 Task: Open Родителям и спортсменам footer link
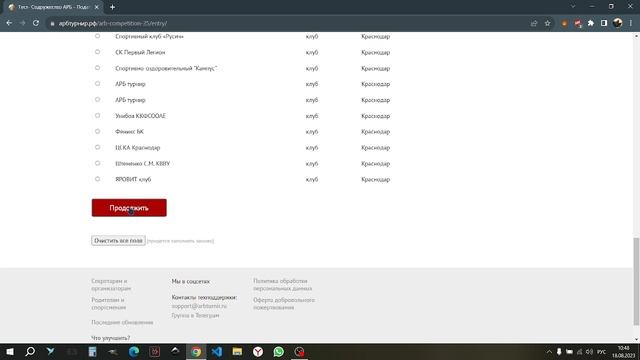point(109,304)
